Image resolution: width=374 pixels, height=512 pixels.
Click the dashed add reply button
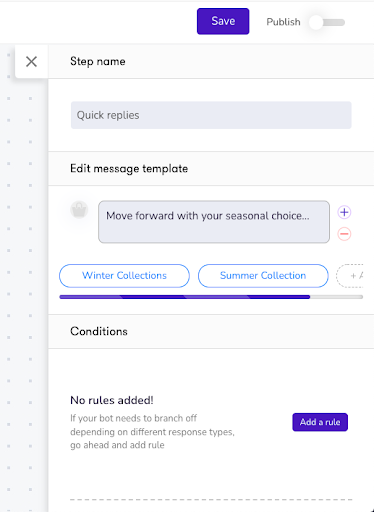click(x=350, y=276)
